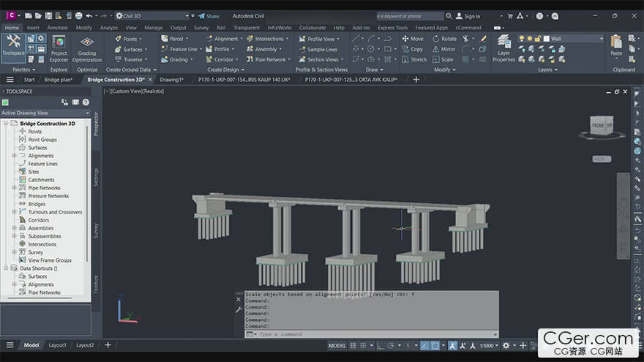Open Layer Properties manager
The width and height of the screenshot is (644, 362).
coord(503,49)
